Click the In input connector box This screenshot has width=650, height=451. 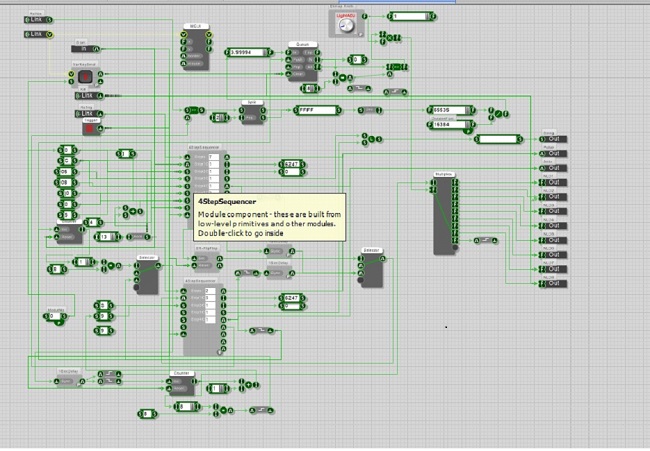85,48
